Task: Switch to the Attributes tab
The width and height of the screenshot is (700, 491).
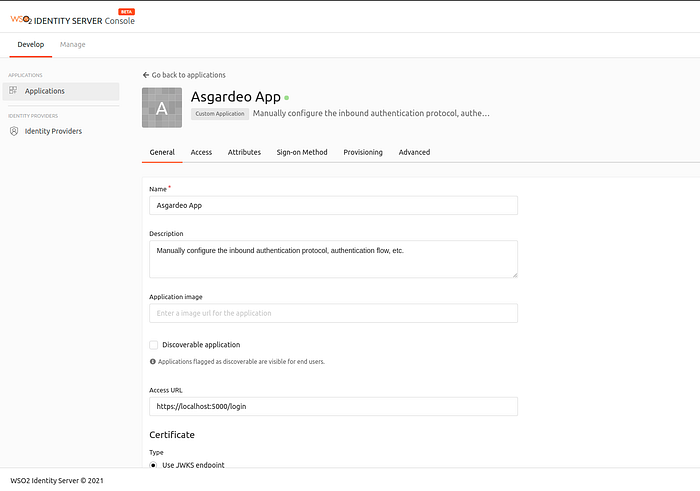Action: click(x=244, y=152)
